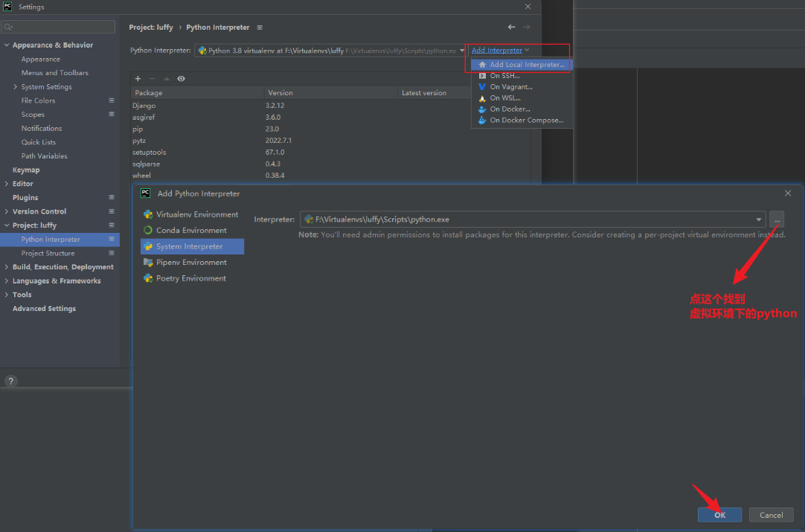The height and width of the screenshot is (532, 805).
Task: Click the remove package minus icon
Action: 152,79
